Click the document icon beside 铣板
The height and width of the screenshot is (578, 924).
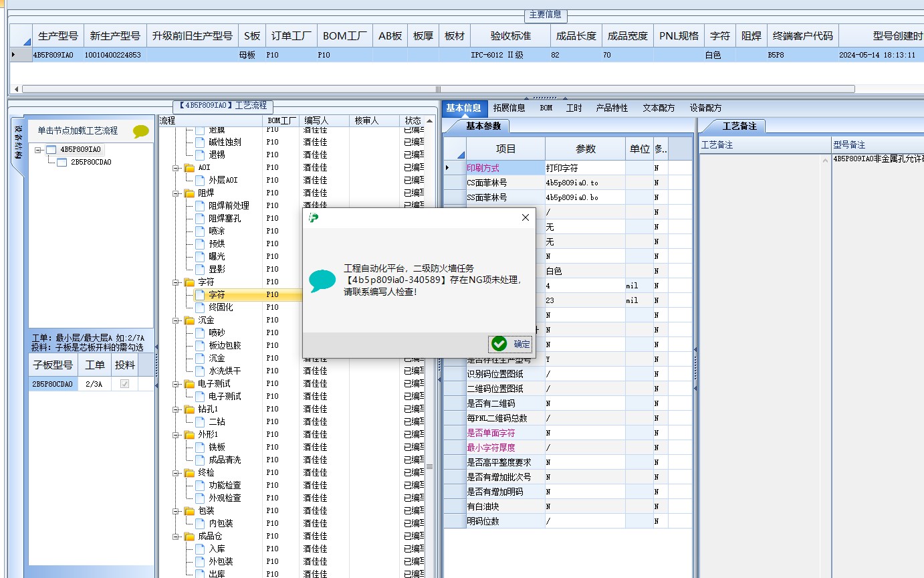pyautogui.click(x=200, y=447)
